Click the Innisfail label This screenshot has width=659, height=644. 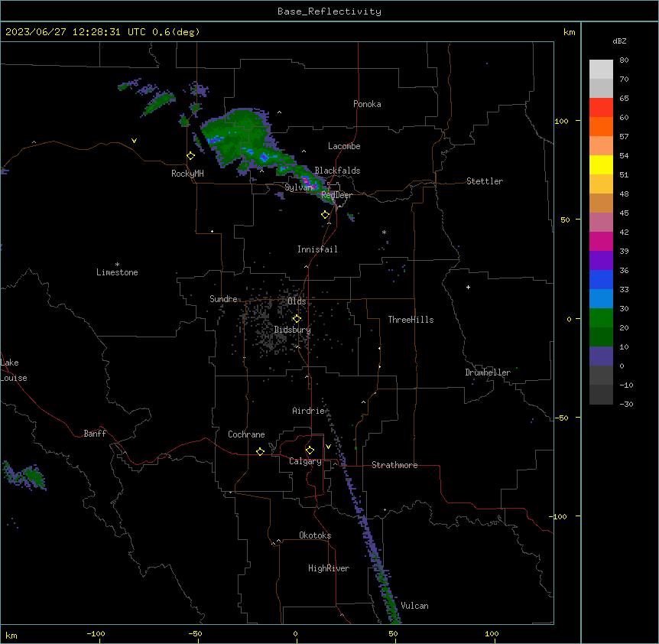pyautogui.click(x=317, y=249)
